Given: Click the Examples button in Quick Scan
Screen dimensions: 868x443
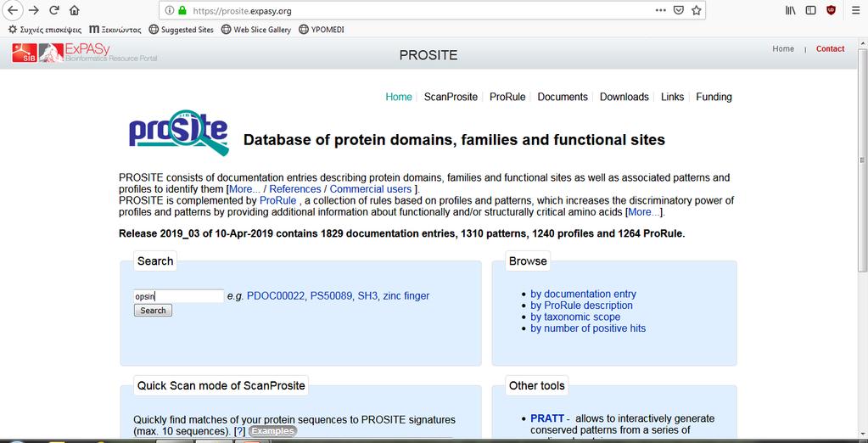Looking at the screenshot, I should (272, 431).
